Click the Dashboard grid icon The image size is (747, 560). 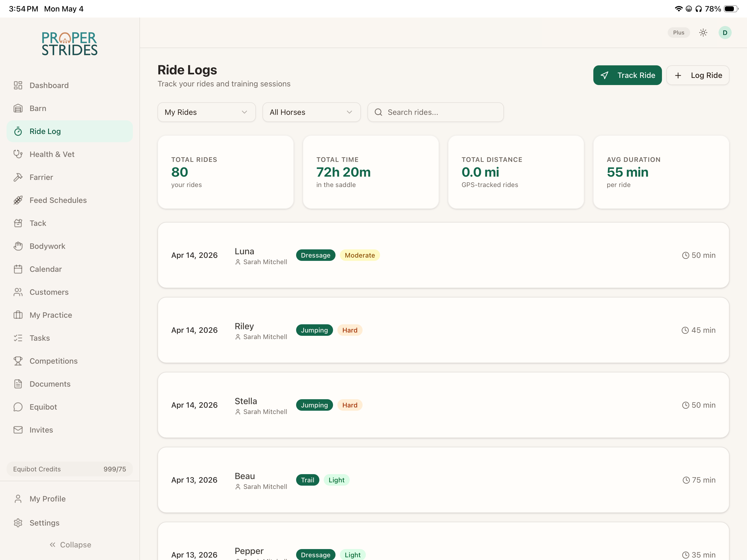(x=18, y=85)
